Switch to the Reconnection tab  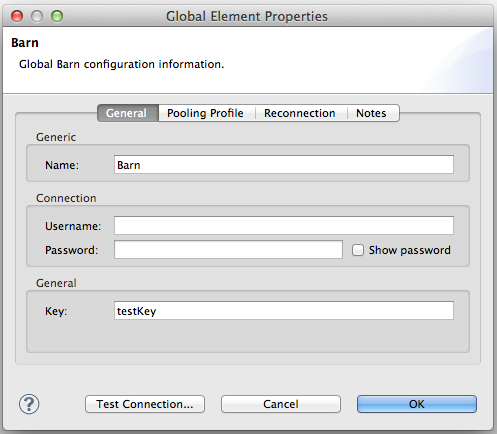[x=301, y=113]
